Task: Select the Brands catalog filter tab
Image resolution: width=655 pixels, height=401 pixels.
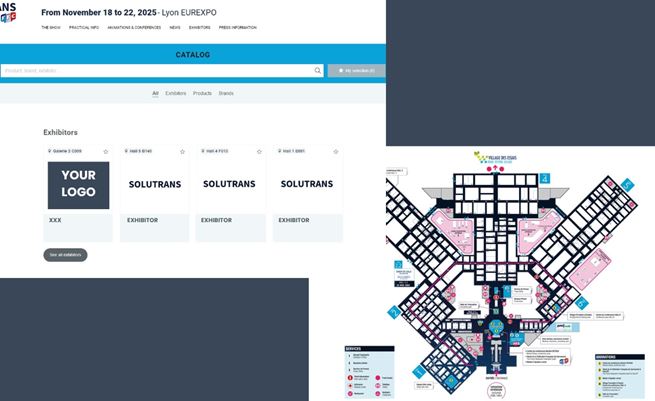Action: (x=226, y=93)
